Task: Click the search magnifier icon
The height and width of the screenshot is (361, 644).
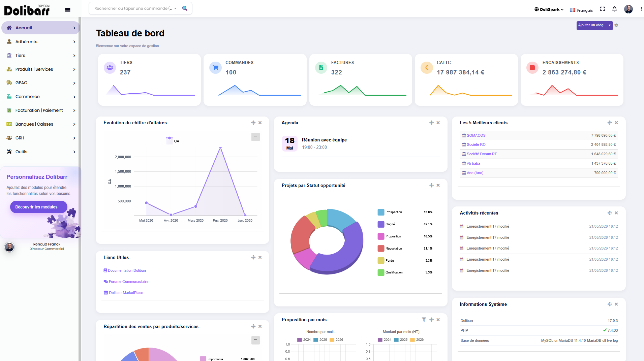Action: [x=185, y=8]
